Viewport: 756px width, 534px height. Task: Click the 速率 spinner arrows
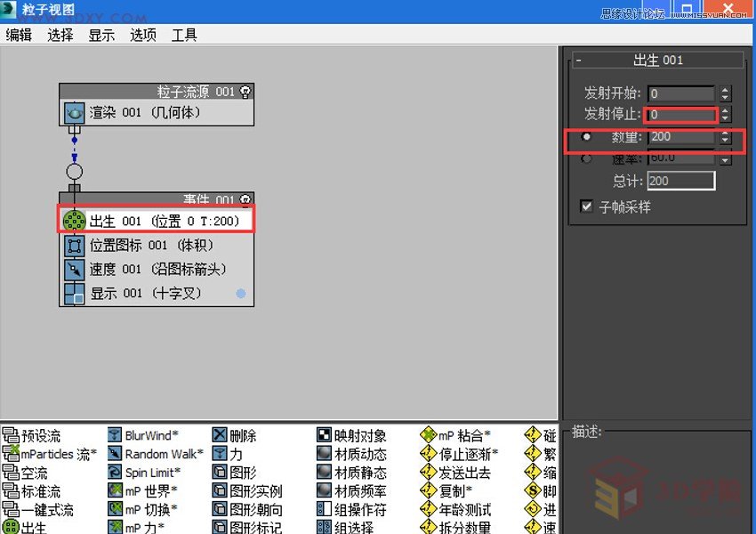725,159
